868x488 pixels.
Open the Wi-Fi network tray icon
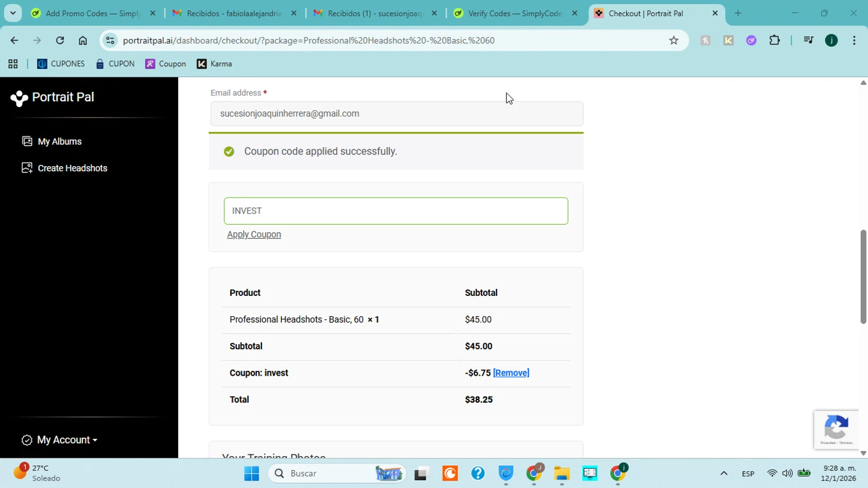point(772,474)
